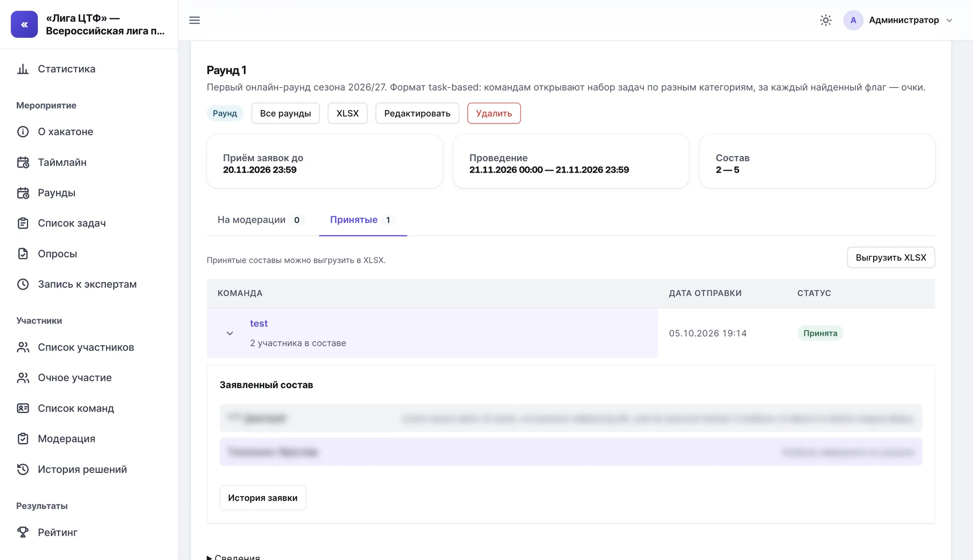Click the ДАТА ОТПРАВКИ column header
The image size is (973, 560).
(x=705, y=293)
